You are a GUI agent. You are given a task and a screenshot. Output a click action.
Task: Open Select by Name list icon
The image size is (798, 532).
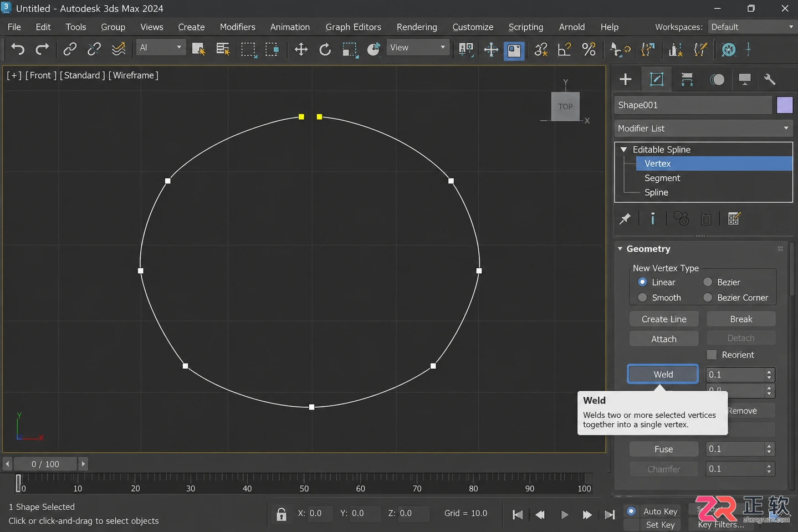[x=223, y=50]
